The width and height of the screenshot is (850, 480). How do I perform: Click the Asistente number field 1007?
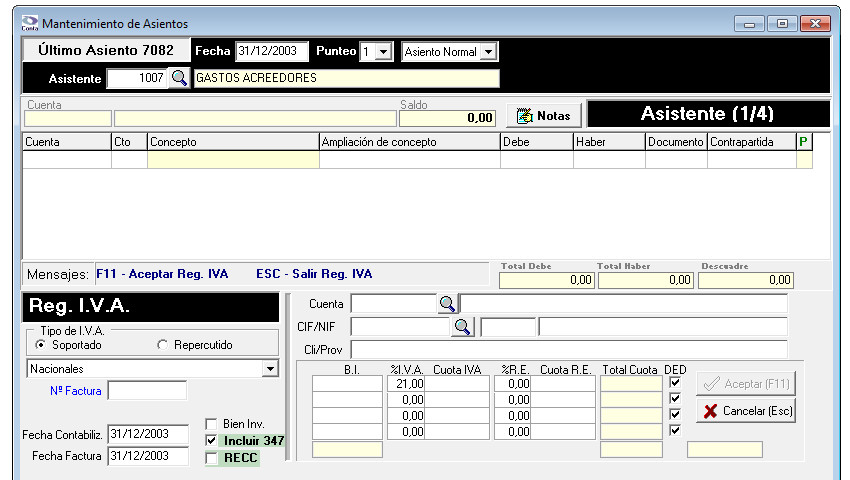point(138,78)
